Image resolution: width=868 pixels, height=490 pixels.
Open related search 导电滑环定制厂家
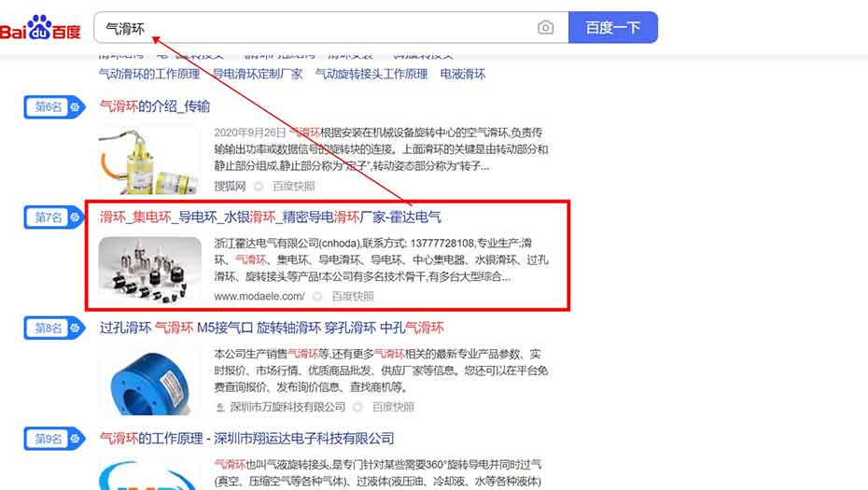click(x=258, y=74)
